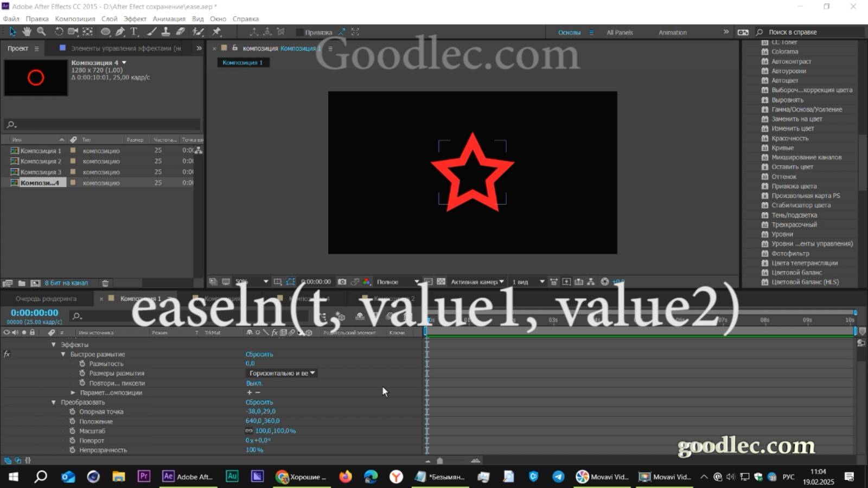The height and width of the screenshot is (488, 868).
Task: Open the Эффект menu
Action: point(135,18)
